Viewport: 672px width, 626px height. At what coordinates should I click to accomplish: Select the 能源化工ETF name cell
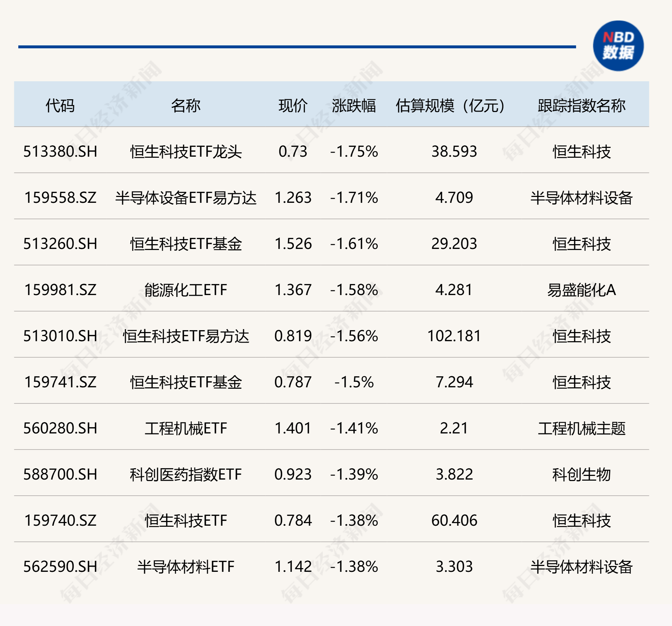186,290
